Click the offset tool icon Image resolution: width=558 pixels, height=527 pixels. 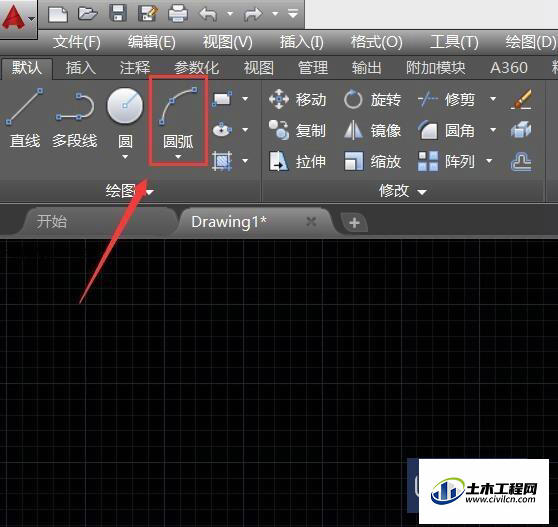pyautogui.click(x=521, y=162)
